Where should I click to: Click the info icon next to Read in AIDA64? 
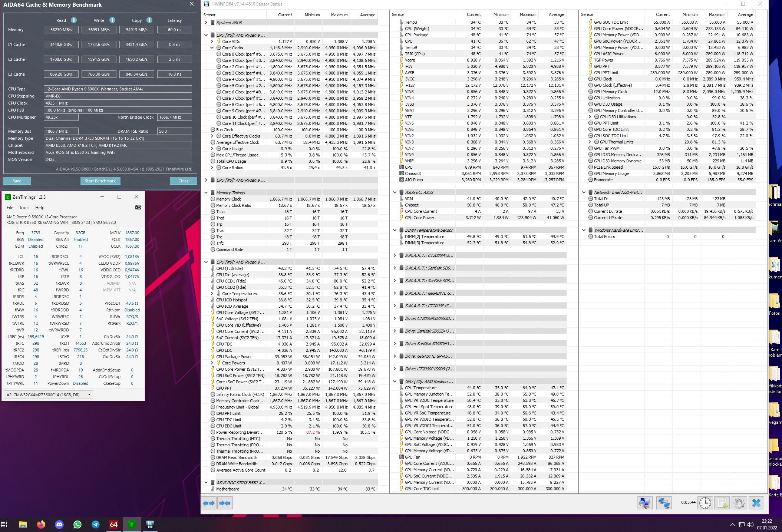(x=74, y=20)
